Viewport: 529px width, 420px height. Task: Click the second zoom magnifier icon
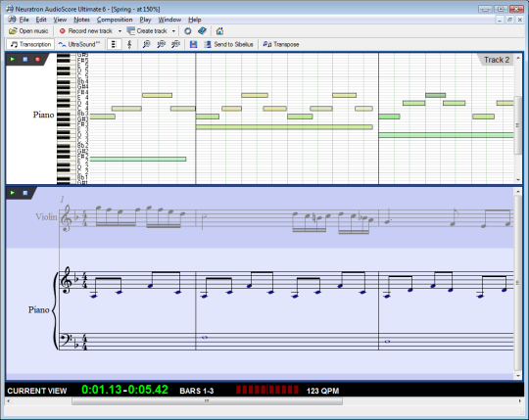coord(161,44)
